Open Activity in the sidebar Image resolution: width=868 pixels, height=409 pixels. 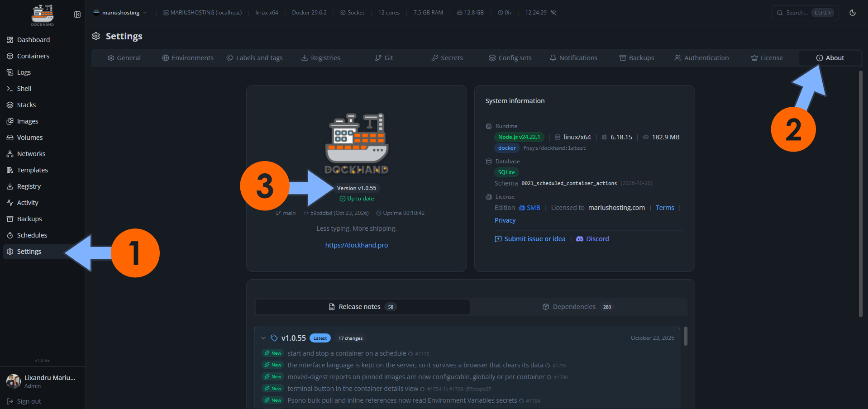click(43, 203)
